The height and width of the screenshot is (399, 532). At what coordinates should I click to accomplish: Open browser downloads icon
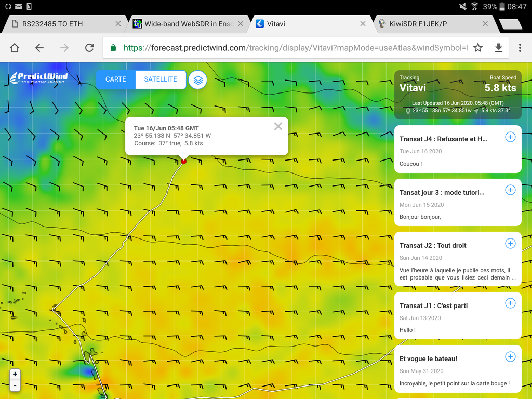pyautogui.click(x=498, y=48)
